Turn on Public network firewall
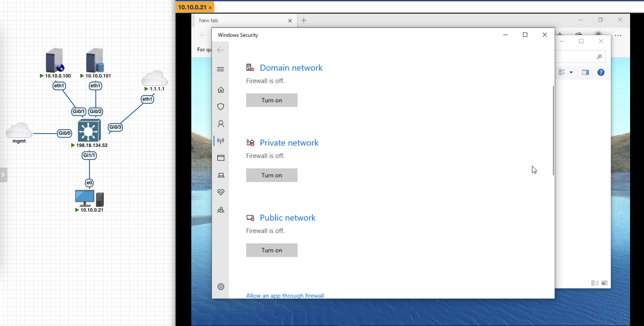 pyautogui.click(x=271, y=250)
